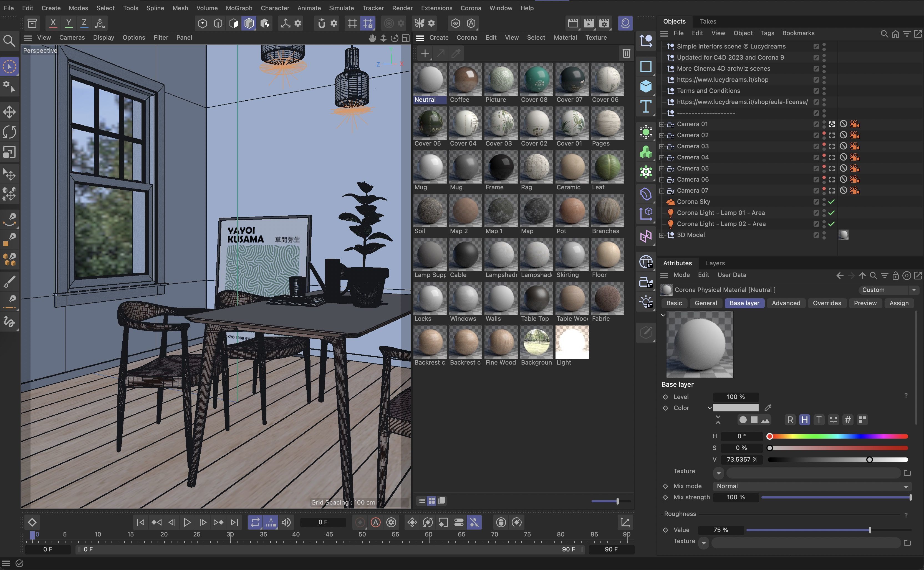Open base layer Texture dropdown arrow
The height and width of the screenshot is (570, 924).
pyautogui.click(x=718, y=473)
